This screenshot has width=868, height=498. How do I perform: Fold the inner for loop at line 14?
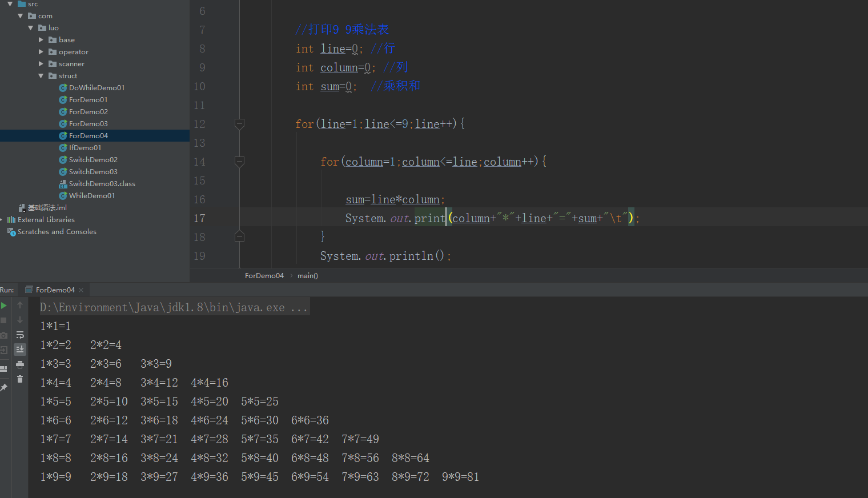[x=240, y=162]
